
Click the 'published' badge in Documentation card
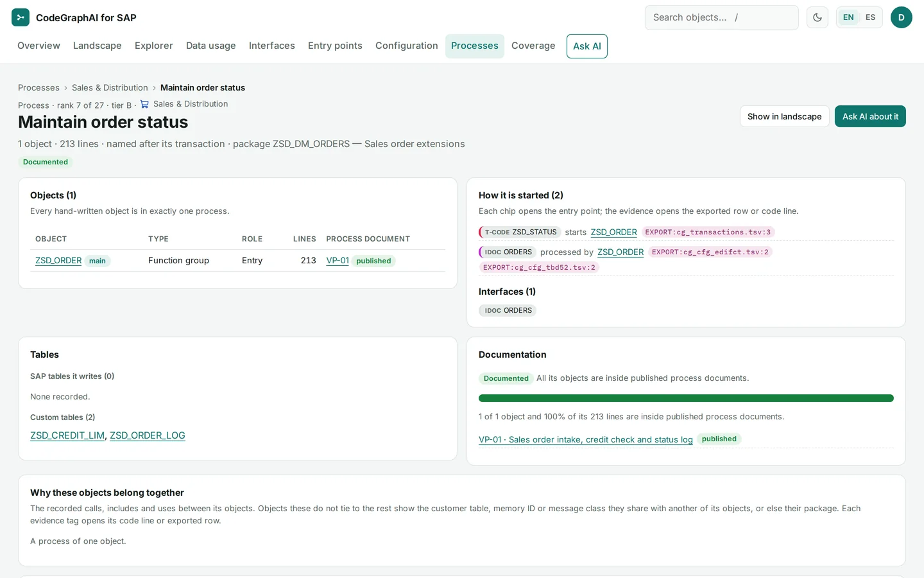coord(719,439)
